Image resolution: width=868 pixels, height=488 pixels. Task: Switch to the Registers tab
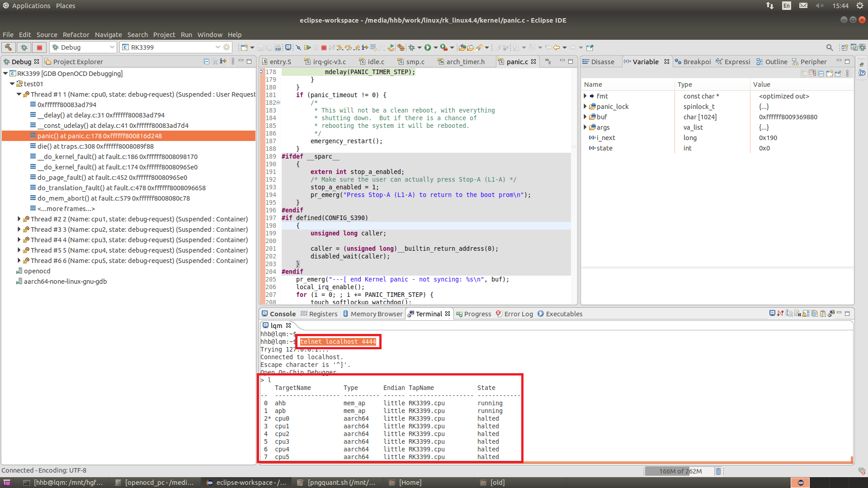319,314
